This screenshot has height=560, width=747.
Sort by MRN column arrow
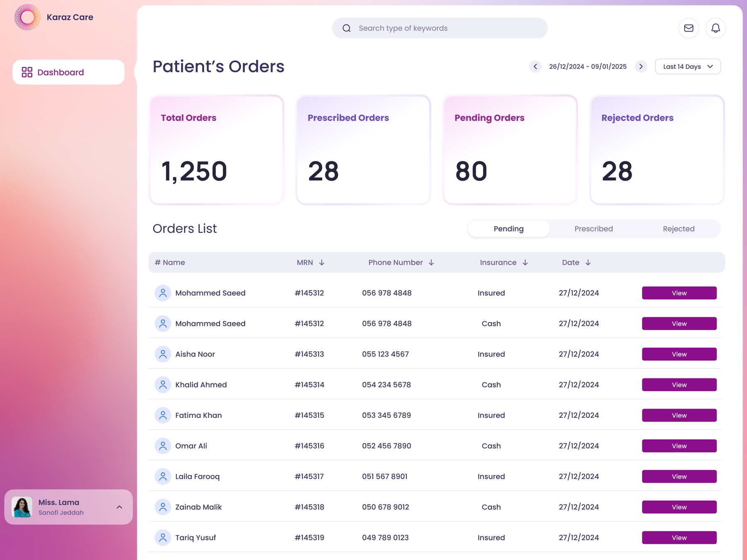coord(322,263)
